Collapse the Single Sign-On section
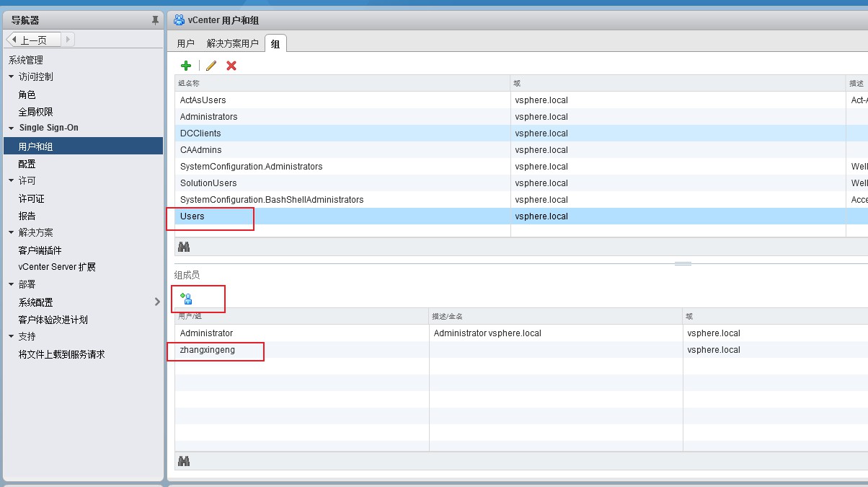The height and width of the screenshot is (487, 868). click(11, 128)
